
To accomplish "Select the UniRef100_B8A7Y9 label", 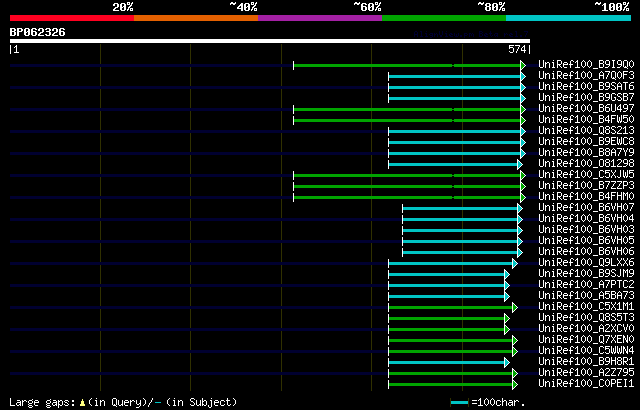I will point(586,153).
